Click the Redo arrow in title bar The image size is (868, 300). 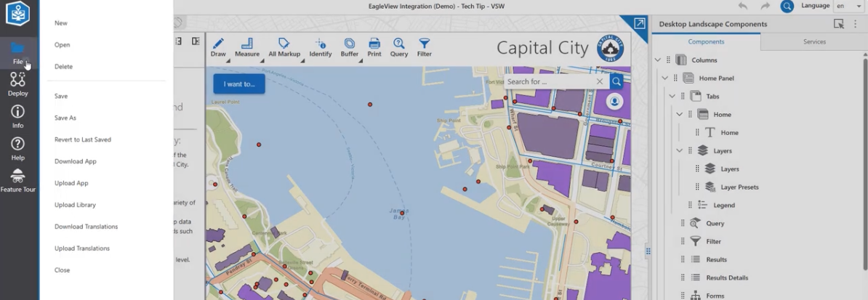pos(765,6)
